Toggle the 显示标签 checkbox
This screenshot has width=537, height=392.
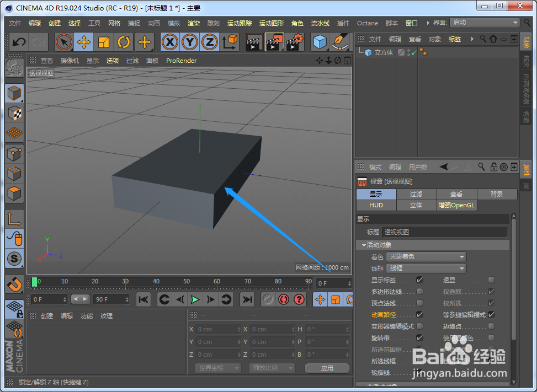point(419,280)
